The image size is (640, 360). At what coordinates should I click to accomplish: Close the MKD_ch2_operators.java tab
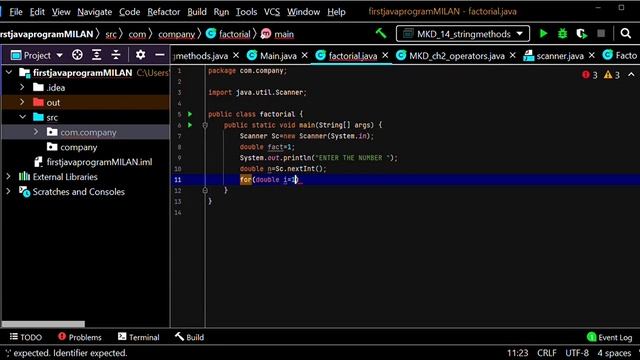tap(513, 55)
